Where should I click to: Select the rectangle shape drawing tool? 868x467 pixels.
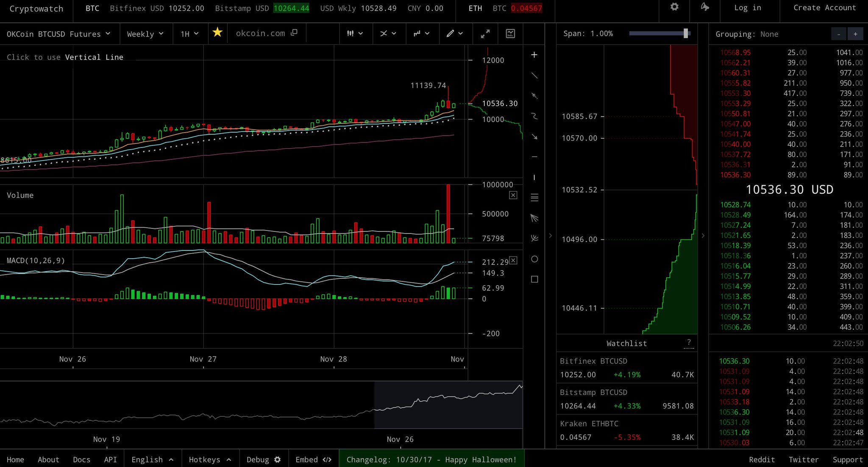[534, 279]
